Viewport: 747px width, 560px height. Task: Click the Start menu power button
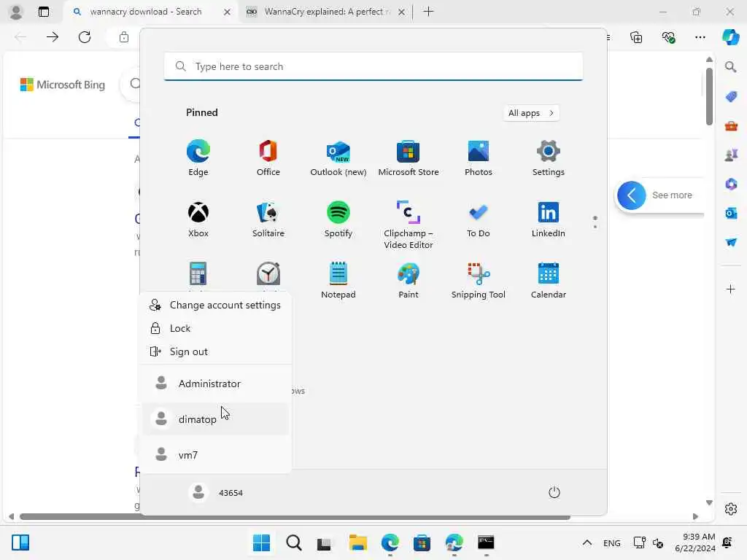pyautogui.click(x=554, y=492)
